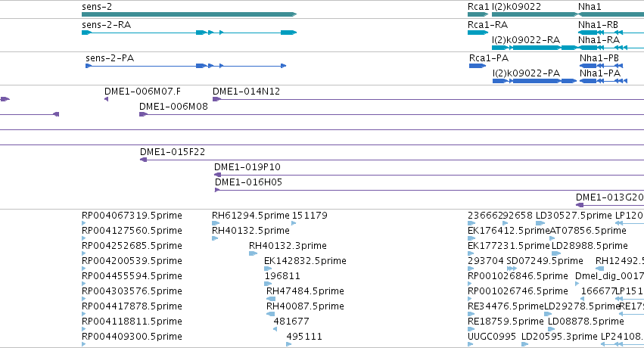Click the Rca1-PA protein glyph
This screenshot has height=348, width=644.
click(478, 66)
